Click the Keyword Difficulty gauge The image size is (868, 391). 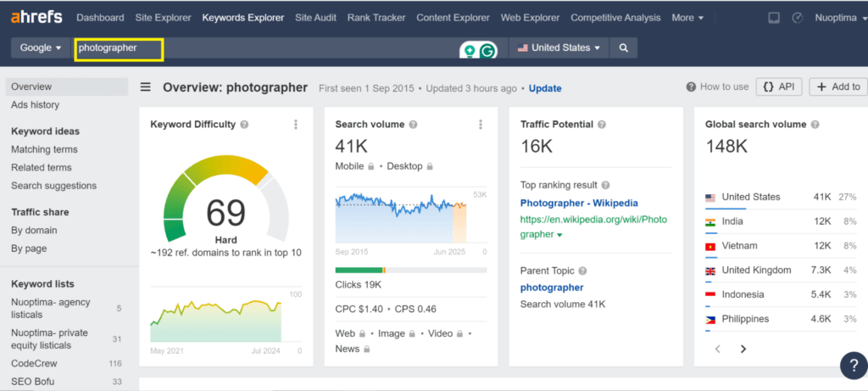pos(225,199)
